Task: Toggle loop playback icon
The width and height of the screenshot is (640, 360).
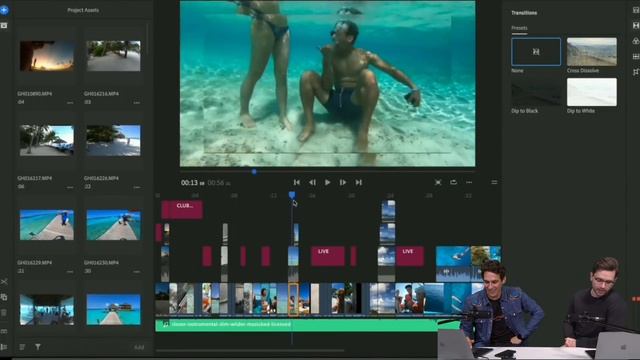Action: click(x=453, y=182)
